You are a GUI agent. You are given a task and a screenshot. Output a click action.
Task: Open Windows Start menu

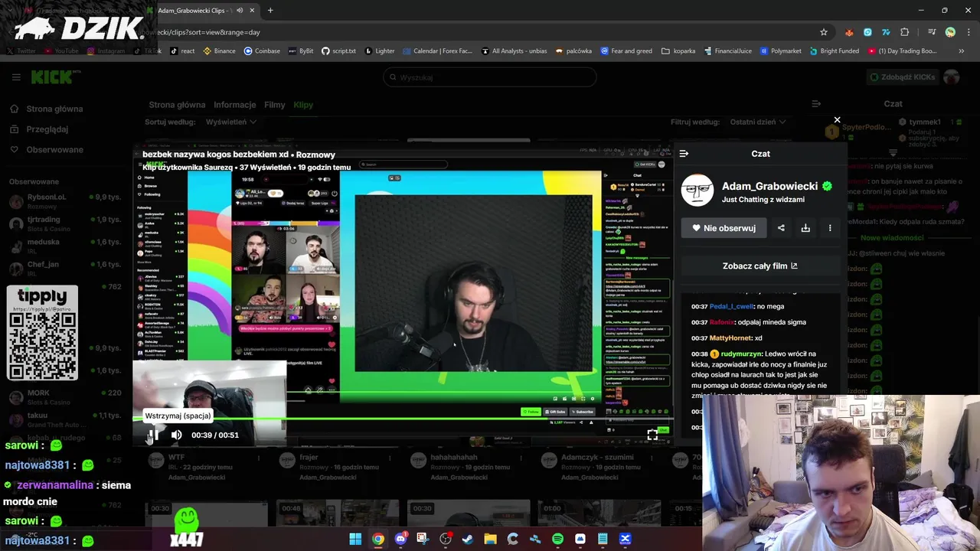355,539
